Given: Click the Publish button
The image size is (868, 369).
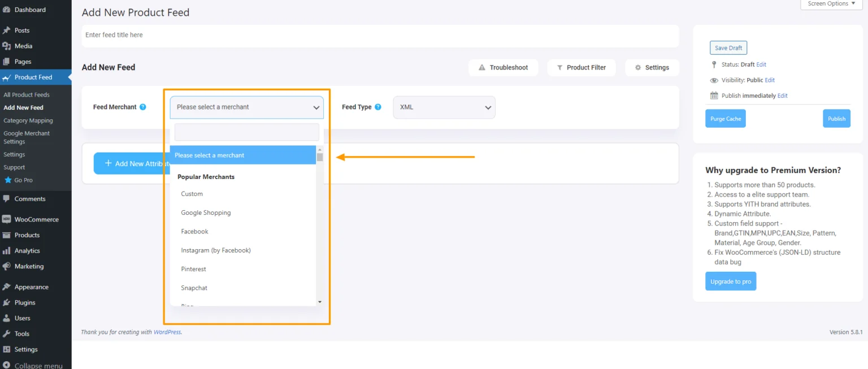Looking at the screenshot, I should pyautogui.click(x=836, y=119).
